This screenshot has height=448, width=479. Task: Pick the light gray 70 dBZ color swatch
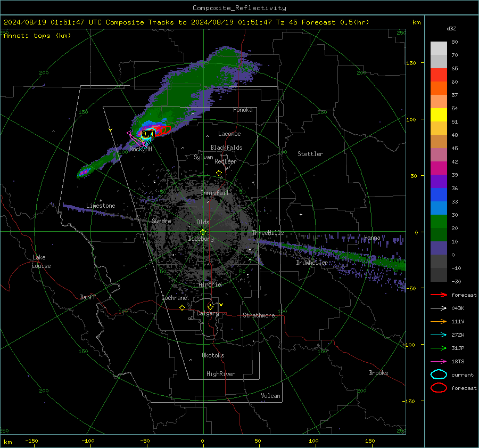(x=439, y=48)
